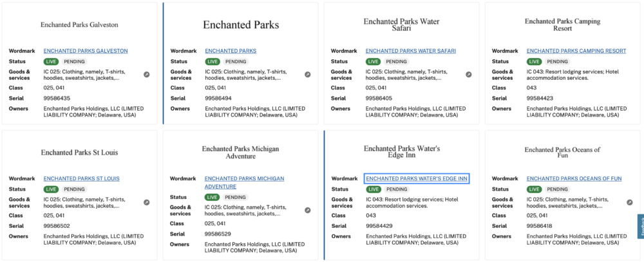Open ENCHANTED PARKS GALVESTON wordmark link

(86, 51)
